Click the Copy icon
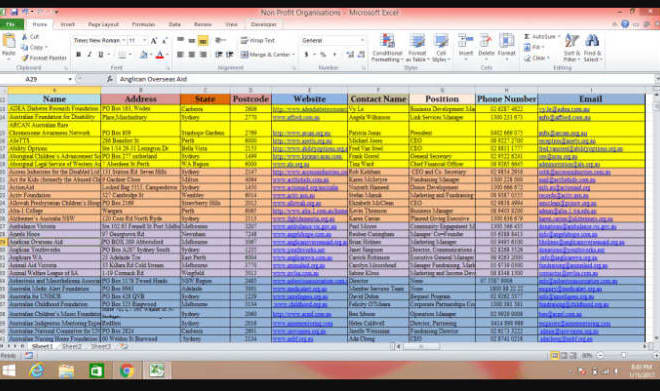 tap(25, 47)
